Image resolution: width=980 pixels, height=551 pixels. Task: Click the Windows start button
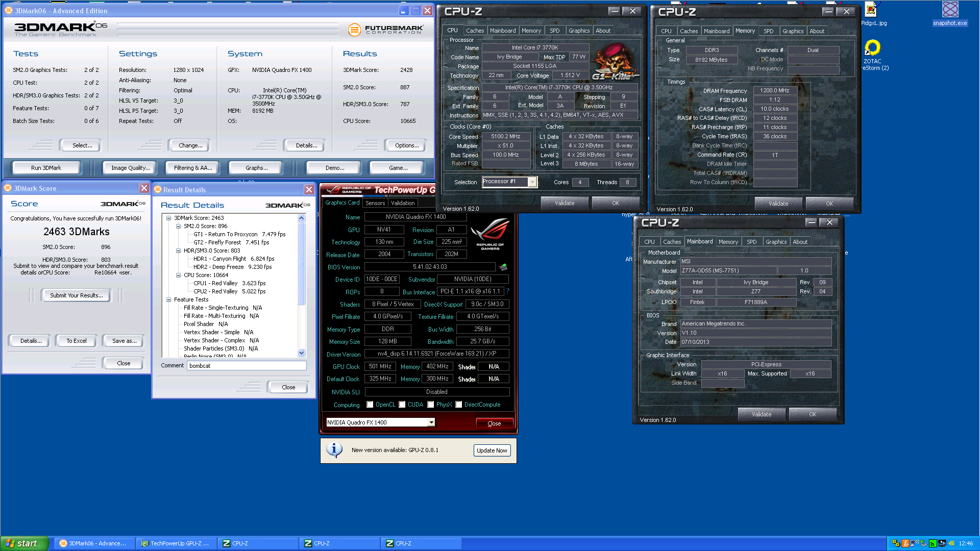pyautogui.click(x=24, y=543)
